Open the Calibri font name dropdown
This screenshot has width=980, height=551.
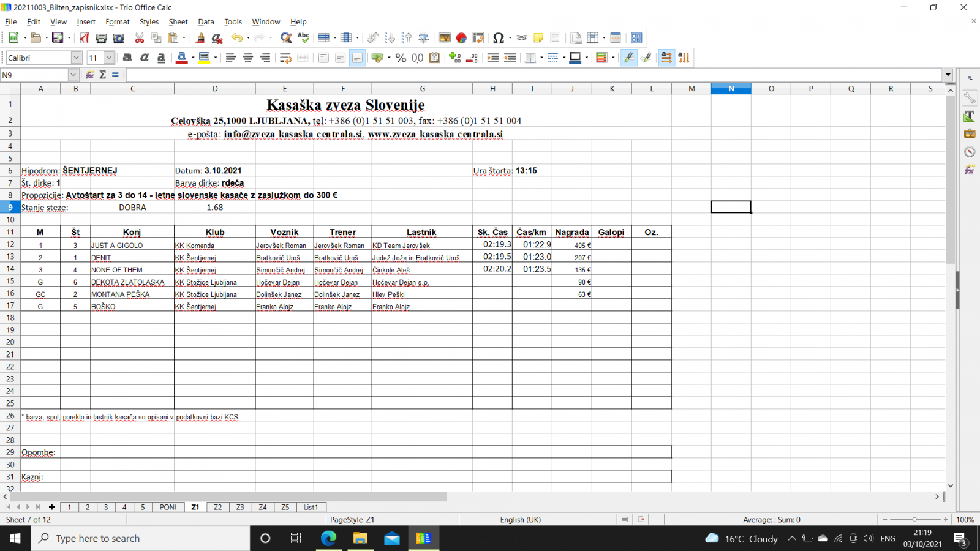point(76,58)
